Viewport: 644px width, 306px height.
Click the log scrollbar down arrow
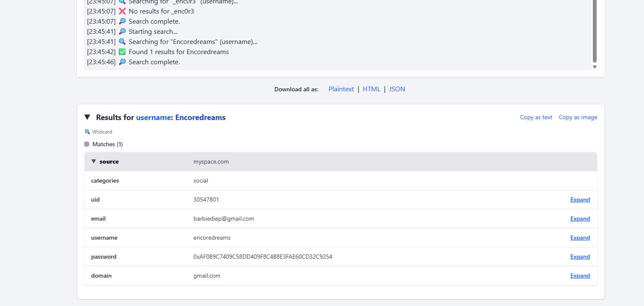coord(595,67)
